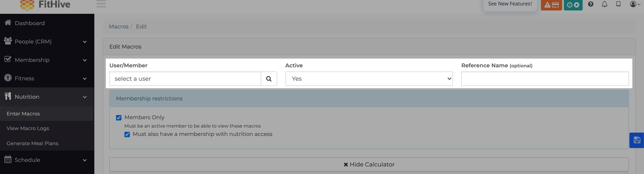This screenshot has width=644, height=174.
Task: Click the FitHive brand name text
Action: pos(54,4)
